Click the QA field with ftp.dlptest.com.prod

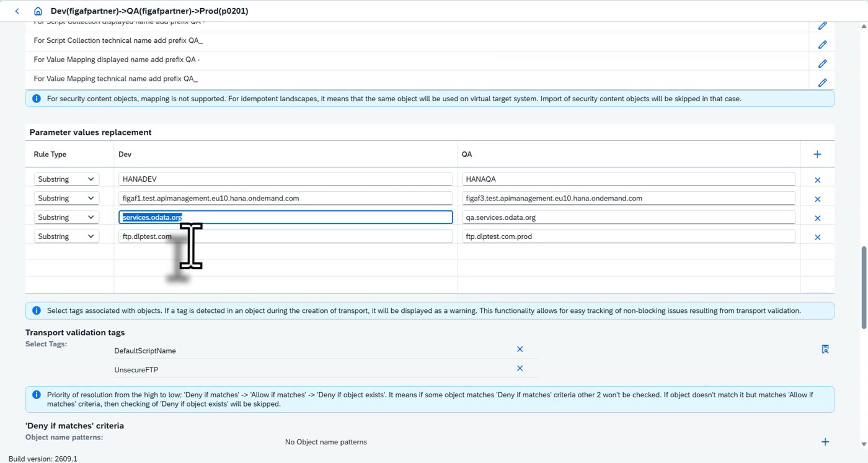pos(629,236)
